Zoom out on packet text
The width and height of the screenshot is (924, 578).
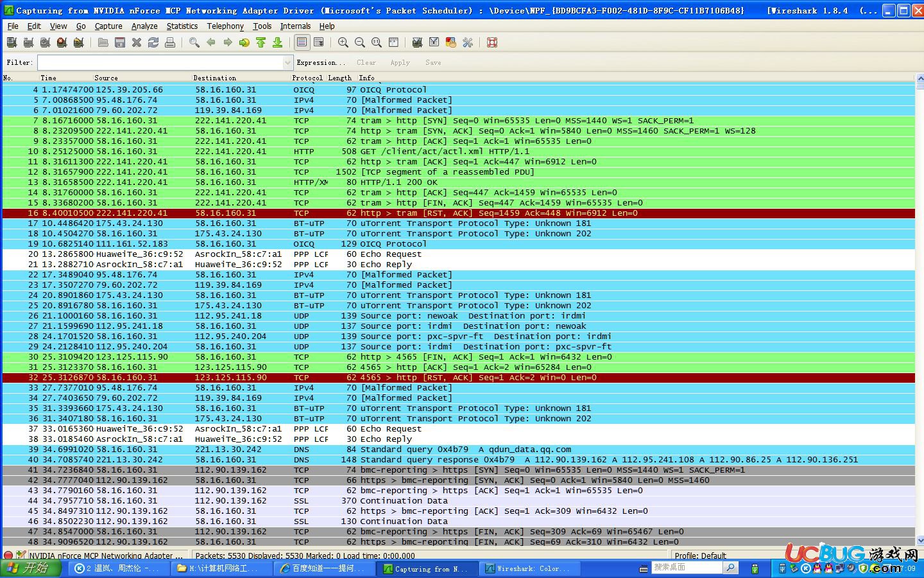359,42
